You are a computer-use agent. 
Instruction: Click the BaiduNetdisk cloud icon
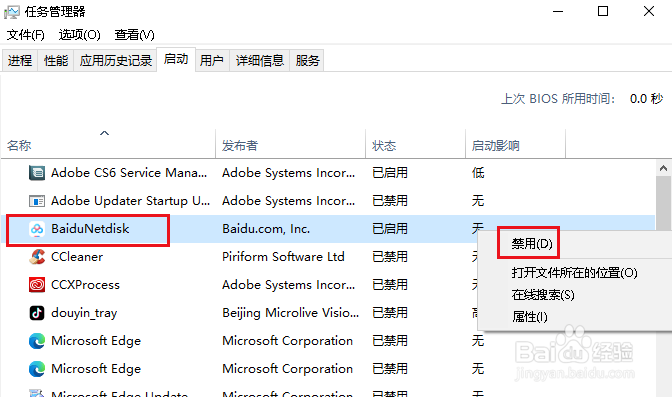point(37,229)
